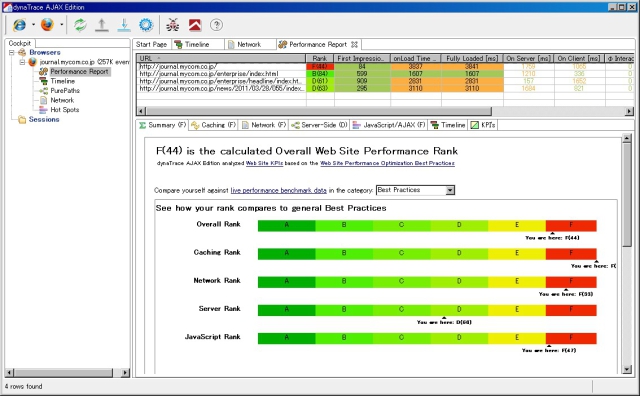Open the Best Practices category dropdown
This screenshot has width=640, height=396.
450,190
